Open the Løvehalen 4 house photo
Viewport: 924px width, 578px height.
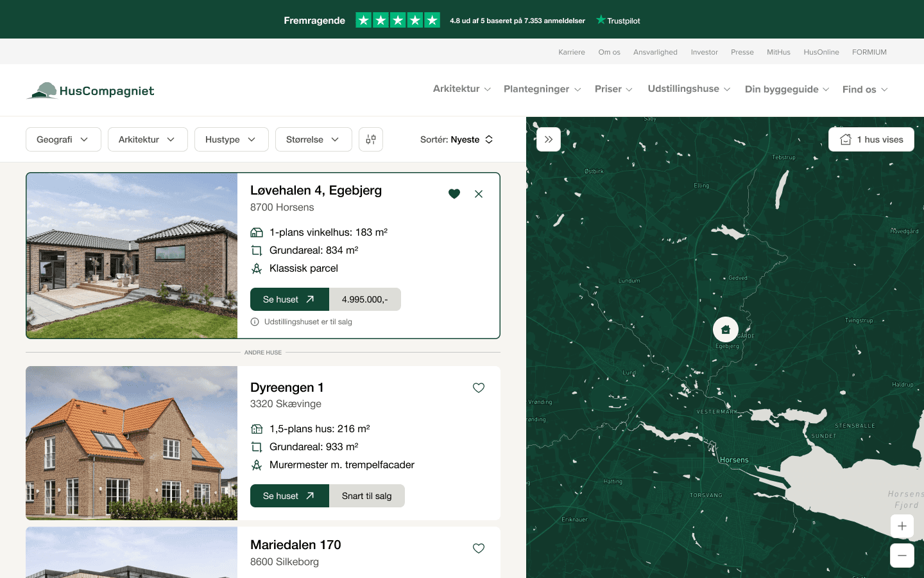coord(132,256)
